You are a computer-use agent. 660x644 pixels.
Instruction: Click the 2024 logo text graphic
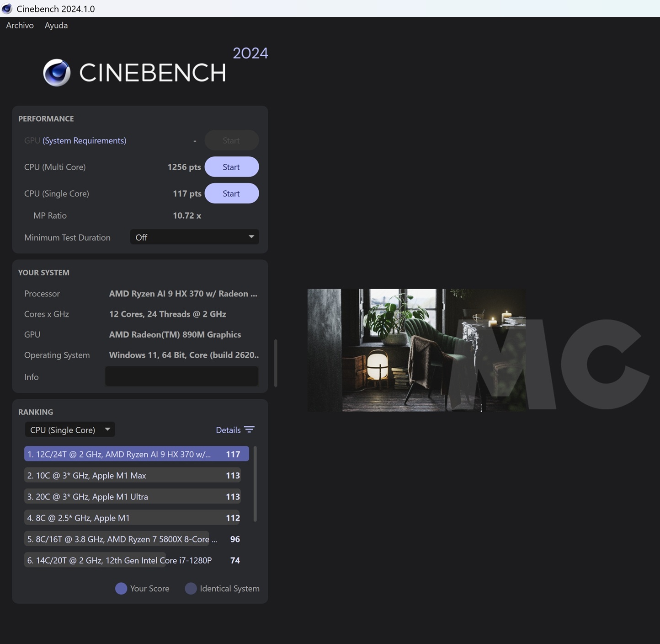point(250,53)
